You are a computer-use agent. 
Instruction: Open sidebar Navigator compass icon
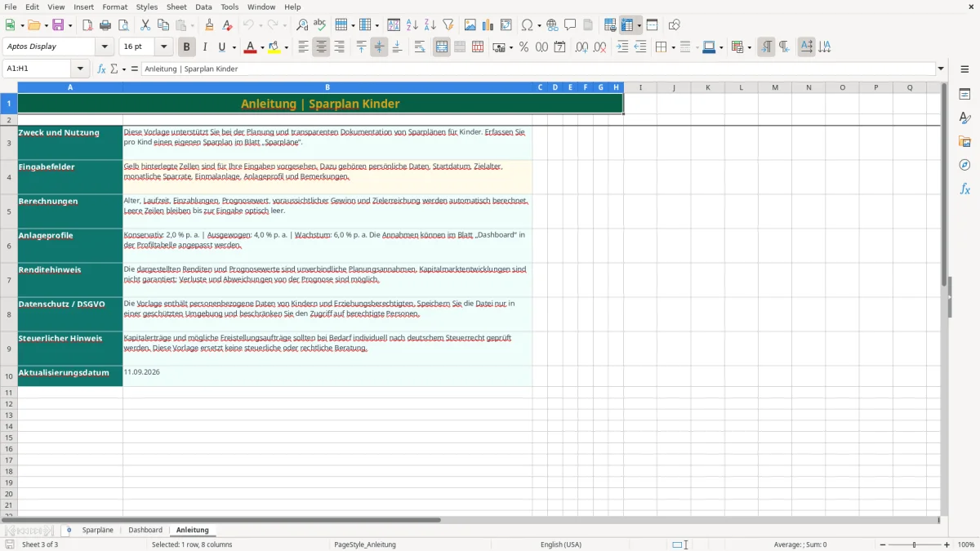click(964, 165)
